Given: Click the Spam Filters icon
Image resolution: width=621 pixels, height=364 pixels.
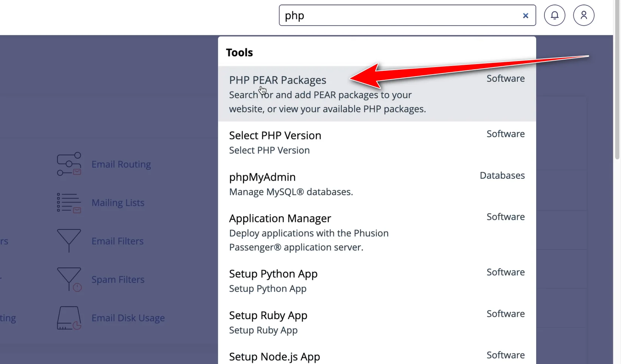Looking at the screenshot, I should [69, 279].
